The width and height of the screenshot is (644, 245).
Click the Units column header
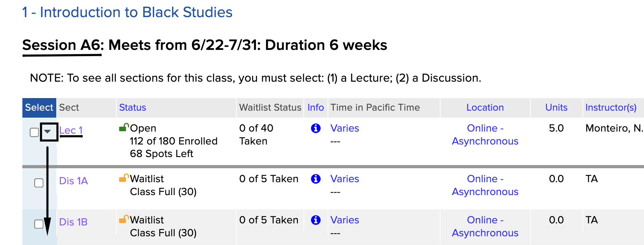click(556, 107)
